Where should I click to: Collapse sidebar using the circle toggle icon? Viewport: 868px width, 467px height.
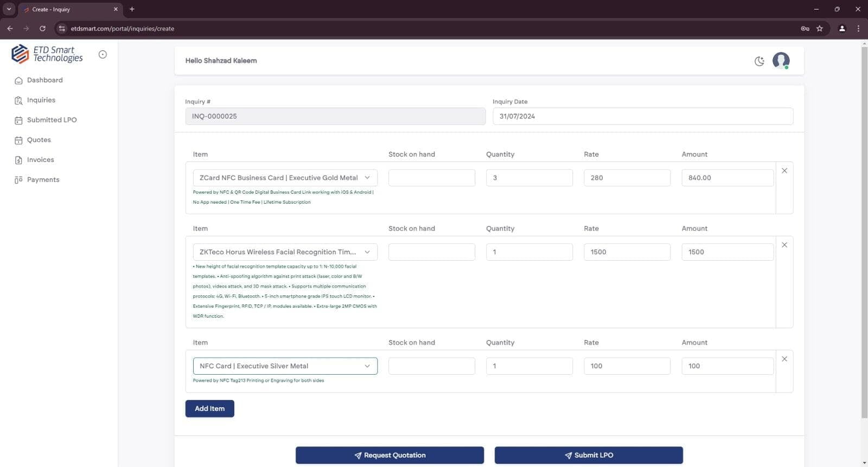(103, 54)
